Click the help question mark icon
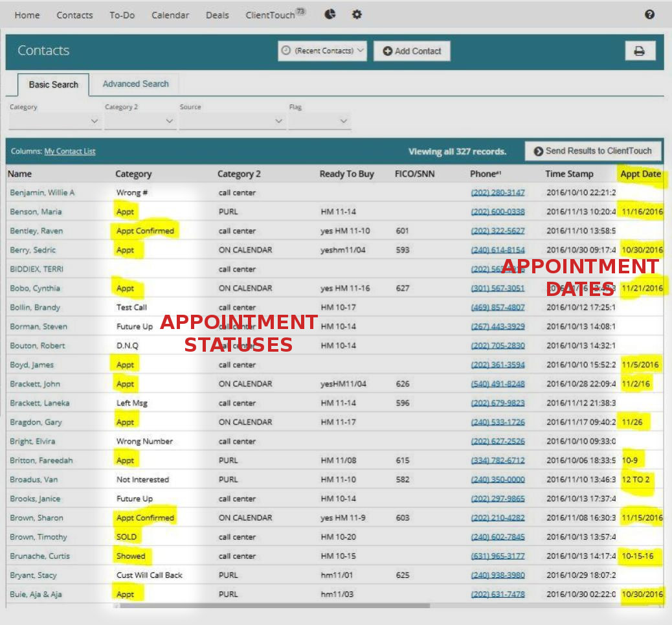The height and width of the screenshot is (625, 672). [649, 14]
